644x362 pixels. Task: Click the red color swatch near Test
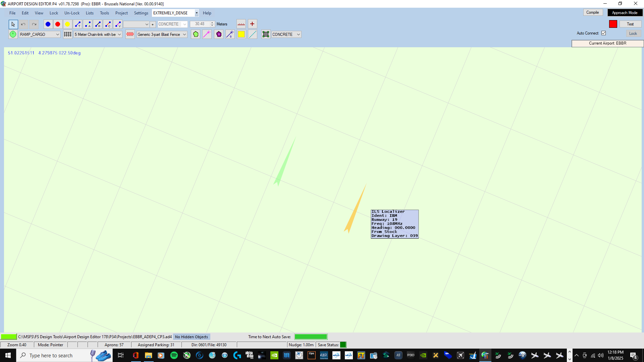[613, 24]
